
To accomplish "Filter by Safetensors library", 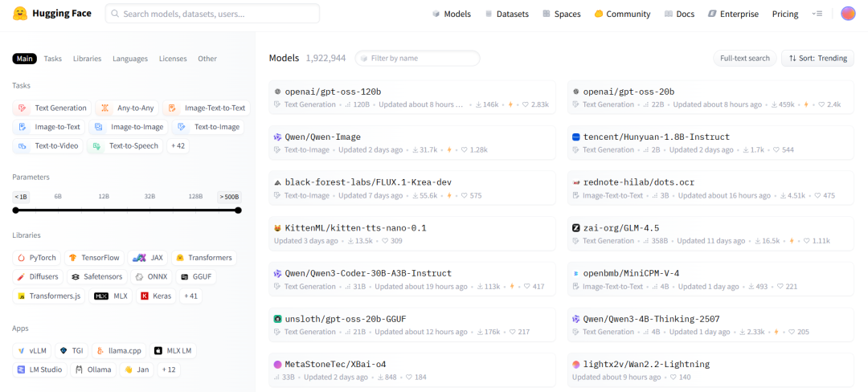I will tap(98, 276).
